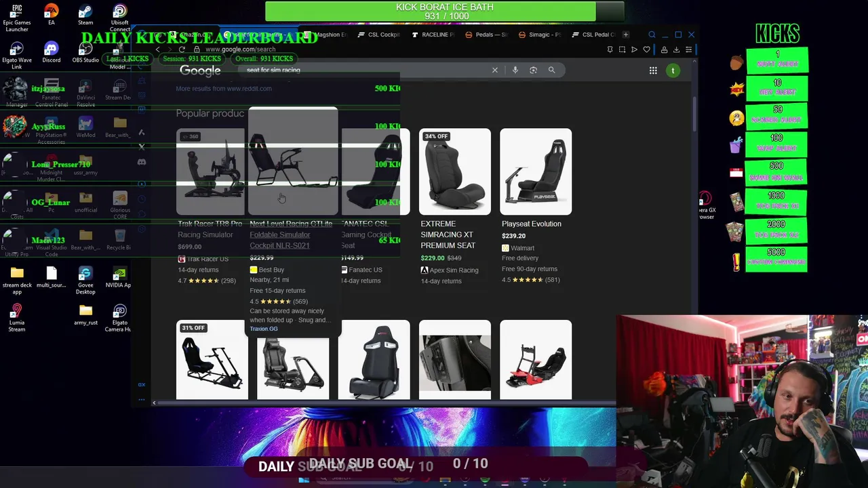Click the 'Playseat Evolution' product title
868x488 pixels.
point(532,224)
